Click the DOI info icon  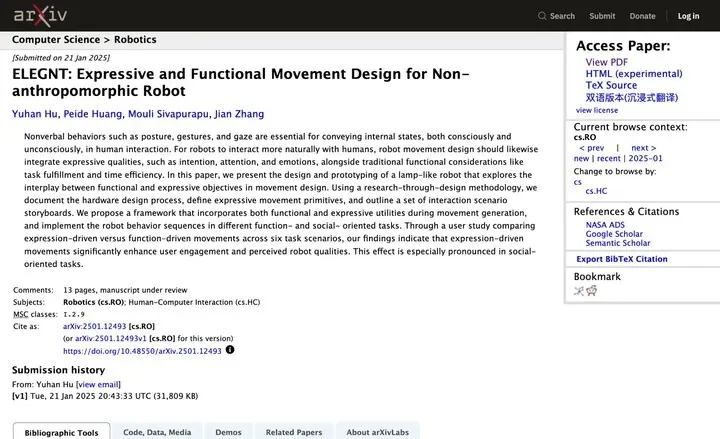(x=230, y=350)
